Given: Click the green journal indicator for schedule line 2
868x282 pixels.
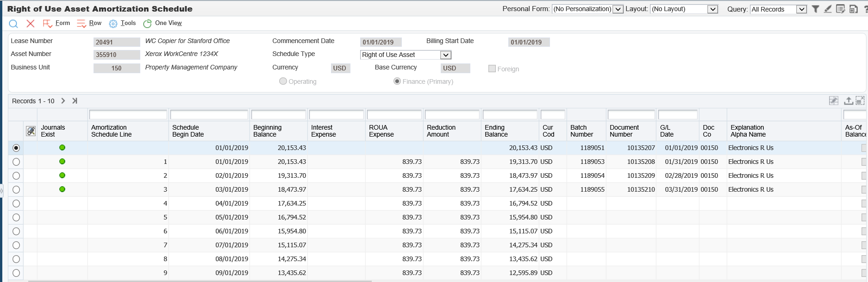Looking at the screenshot, I should [x=62, y=175].
